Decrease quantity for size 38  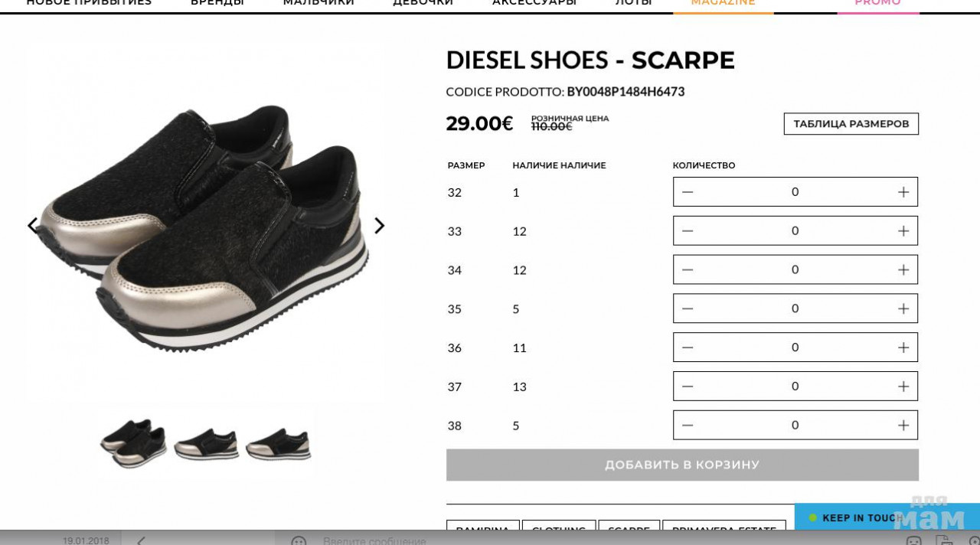[x=688, y=426]
